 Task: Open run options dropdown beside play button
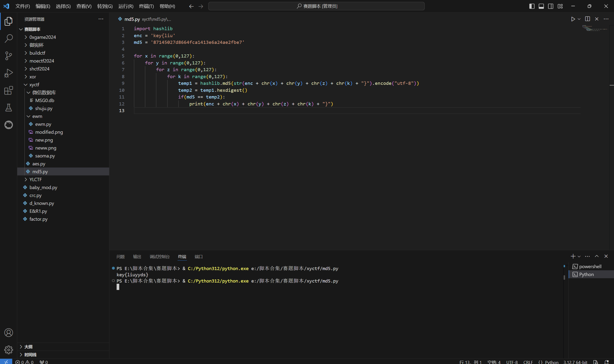tap(579, 19)
